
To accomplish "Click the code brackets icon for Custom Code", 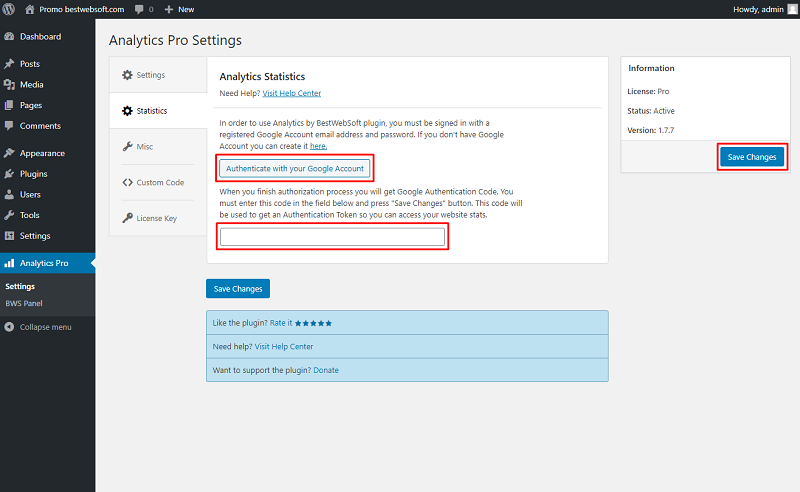I will pyautogui.click(x=127, y=182).
